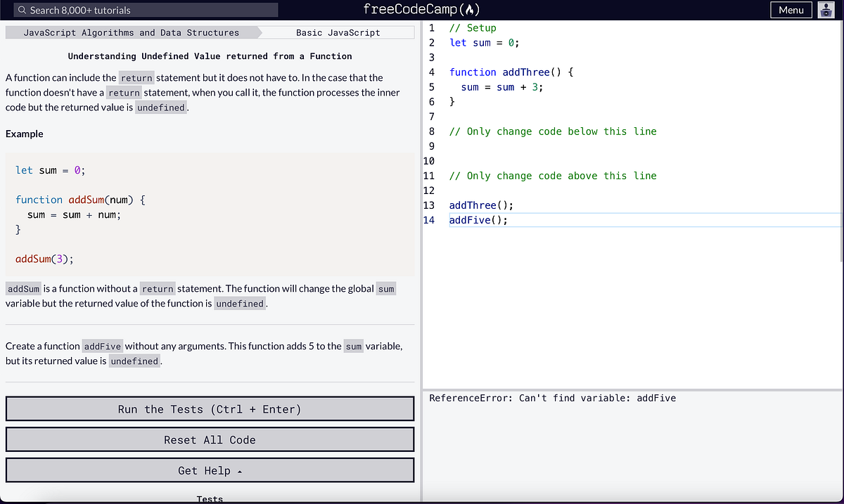This screenshot has height=504, width=844.
Task: Click the Tests section label at the bottom
Action: (209, 499)
